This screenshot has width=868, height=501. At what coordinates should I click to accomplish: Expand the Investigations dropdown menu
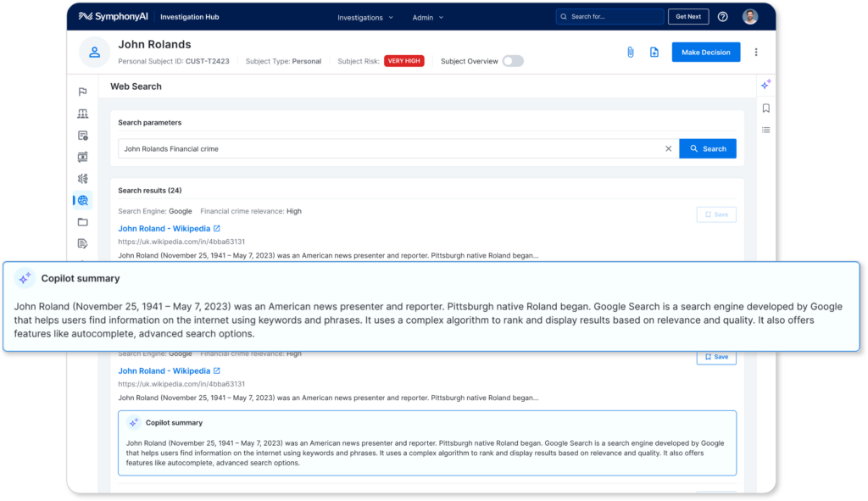(365, 17)
